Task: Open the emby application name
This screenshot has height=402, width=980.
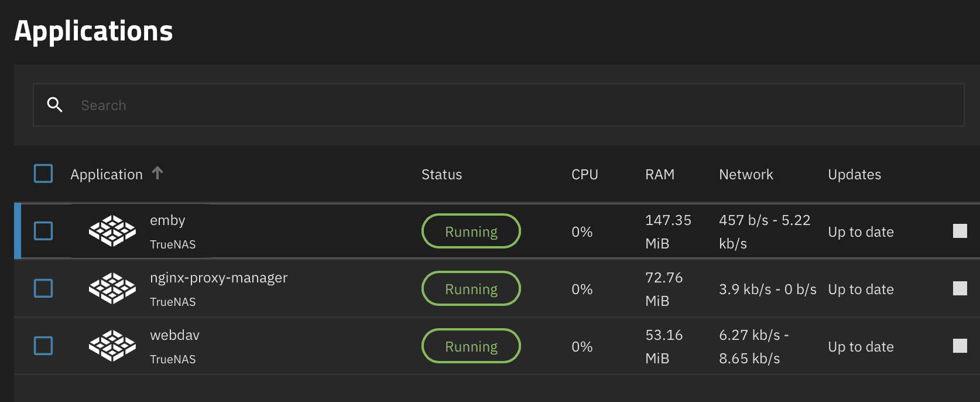Action: [167, 220]
